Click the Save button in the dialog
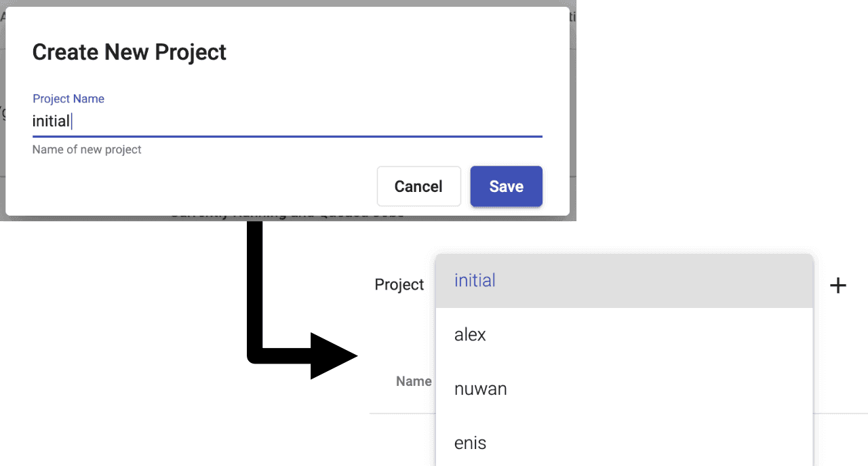The width and height of the screenshot is (868, 466). tap(506, 187)
